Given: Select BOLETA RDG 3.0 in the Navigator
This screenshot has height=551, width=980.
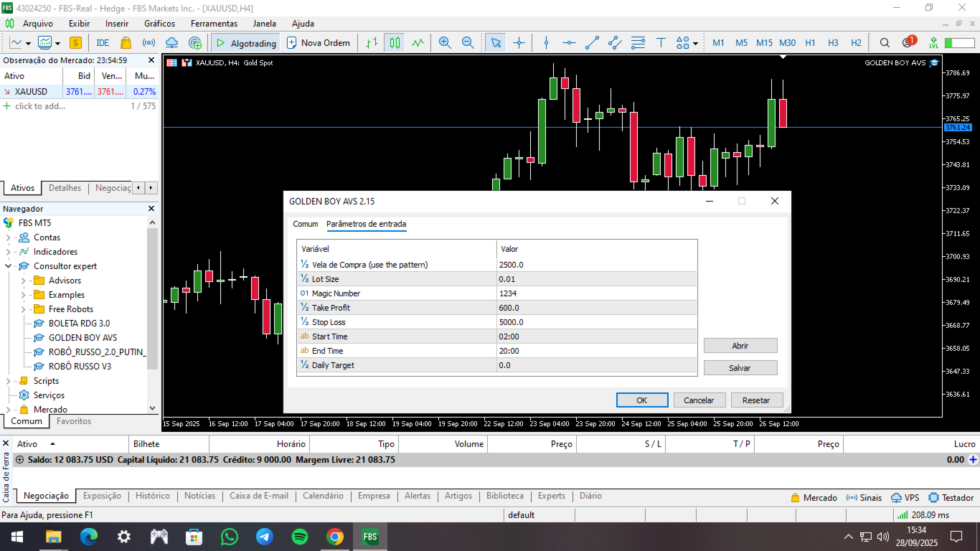Looking at the screenshot, I should click(x=79, y=324).
